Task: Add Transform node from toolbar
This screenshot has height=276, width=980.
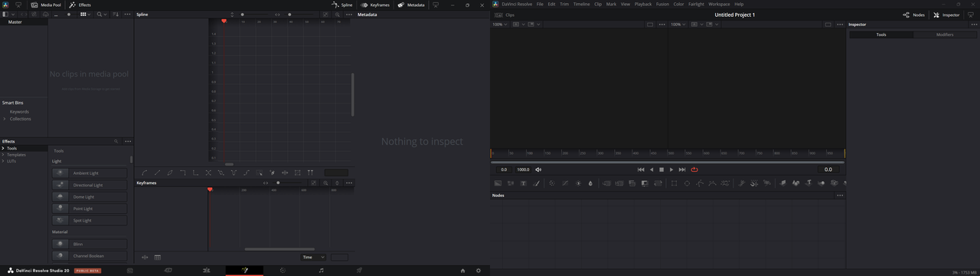Action: [658, 183]
